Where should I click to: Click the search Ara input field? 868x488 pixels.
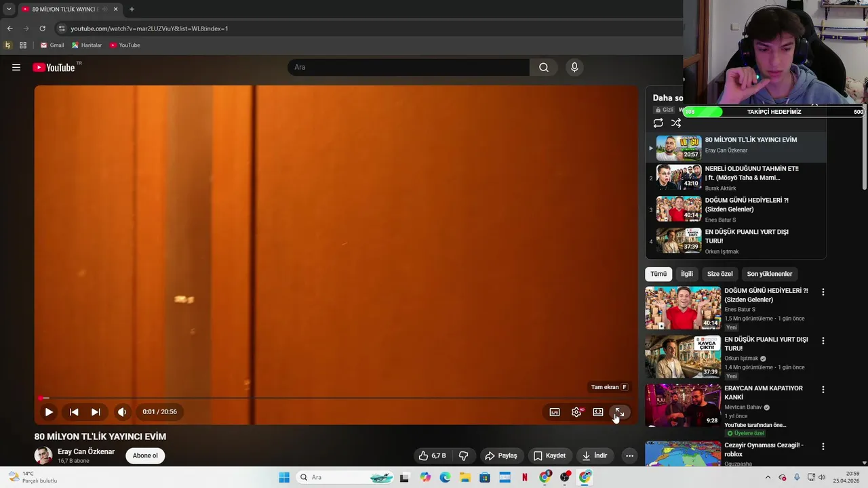(408, 67)
